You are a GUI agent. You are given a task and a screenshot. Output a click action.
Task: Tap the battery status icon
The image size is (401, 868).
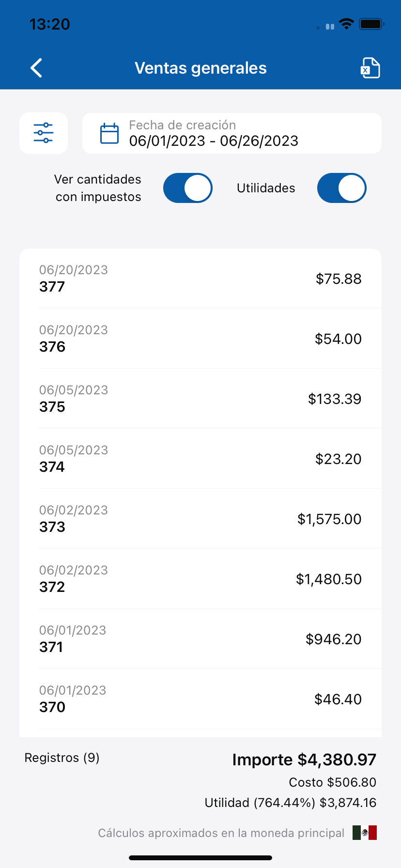[x=371, y=24]
